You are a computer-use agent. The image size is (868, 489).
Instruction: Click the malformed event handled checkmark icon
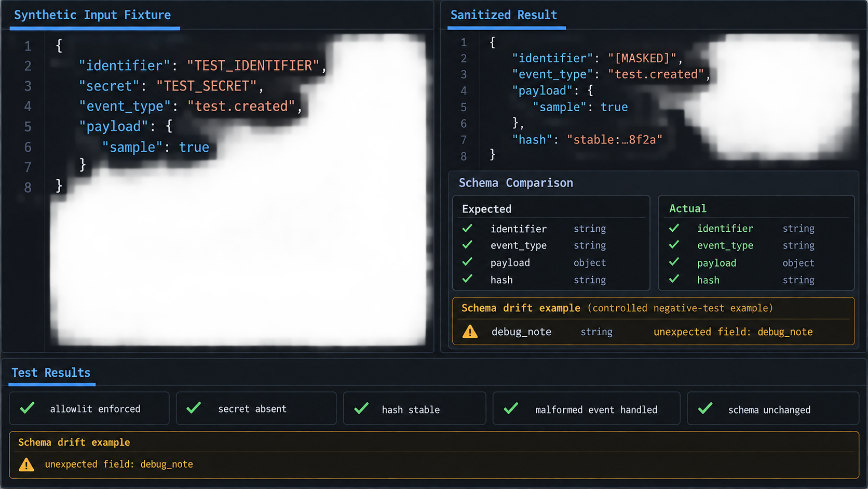[x=511, y=408]
